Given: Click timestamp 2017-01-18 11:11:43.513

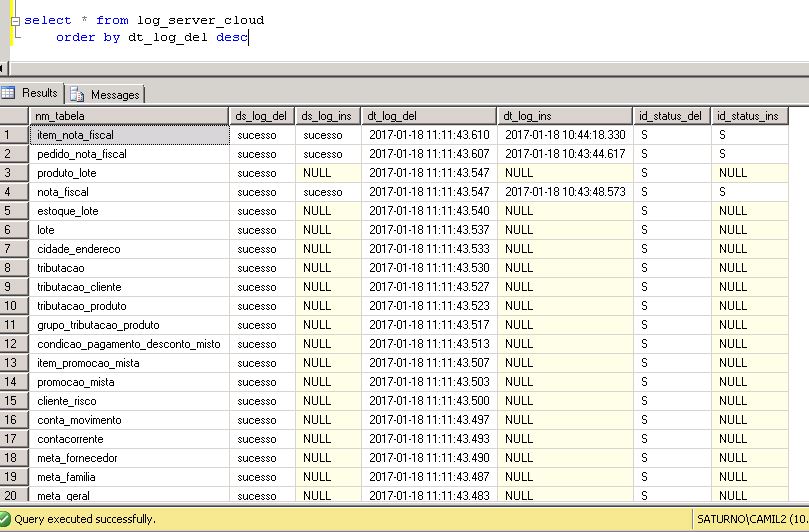Looking at the screenshot, I should [x=429, y=344].
